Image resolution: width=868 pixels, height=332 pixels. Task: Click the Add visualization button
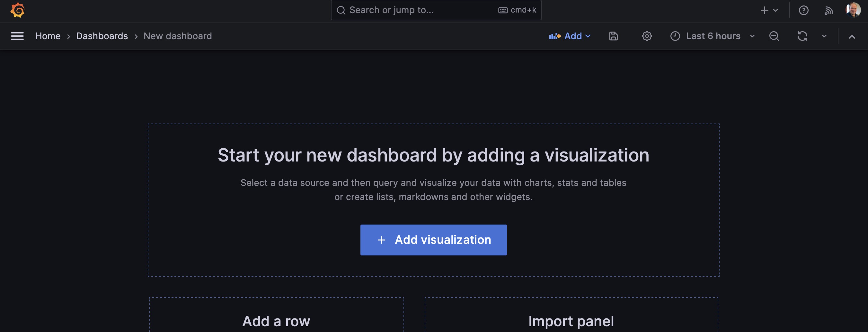[x=433, y=240]
